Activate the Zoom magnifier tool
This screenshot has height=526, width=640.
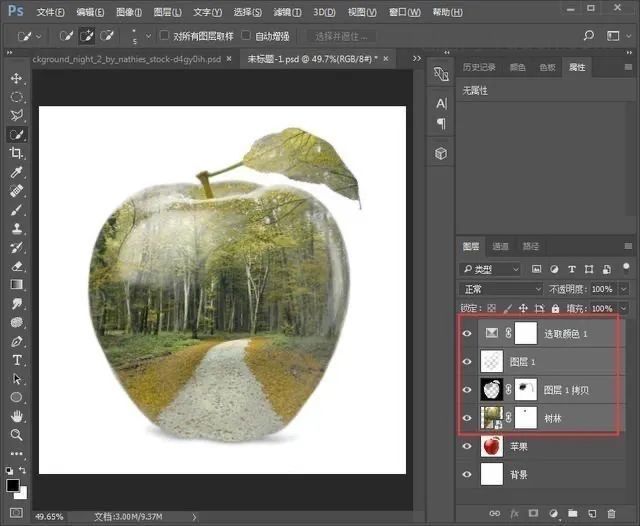click(x=16, y=435)
